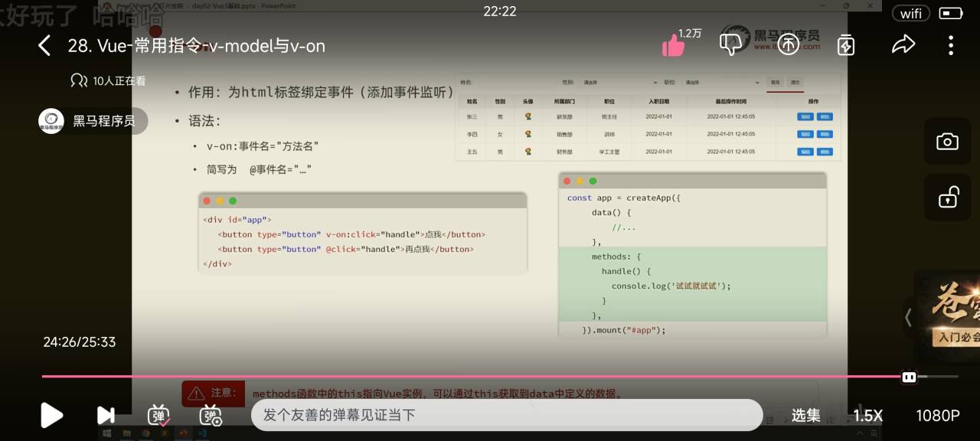Take a screenshot with the camera icon

click(947, 142)
